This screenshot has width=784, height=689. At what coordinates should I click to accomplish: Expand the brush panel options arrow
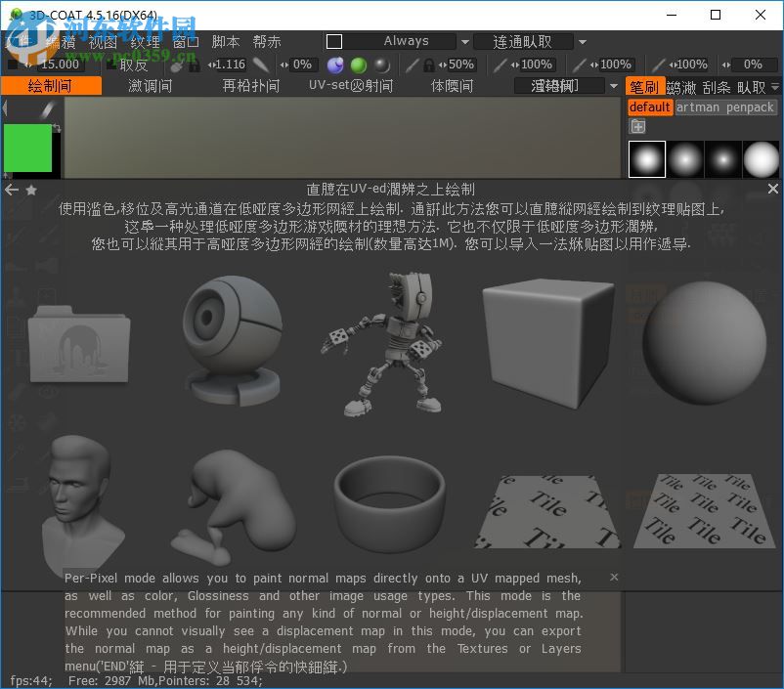(x=775, y=87)
